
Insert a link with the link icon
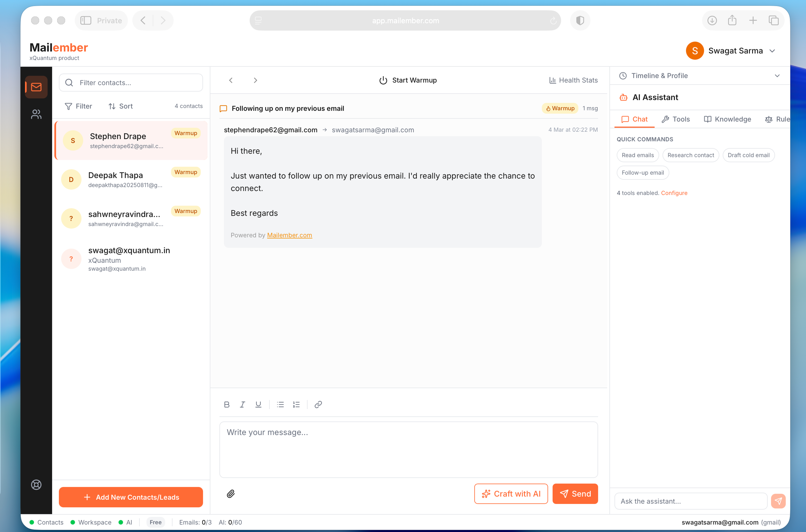318,404
